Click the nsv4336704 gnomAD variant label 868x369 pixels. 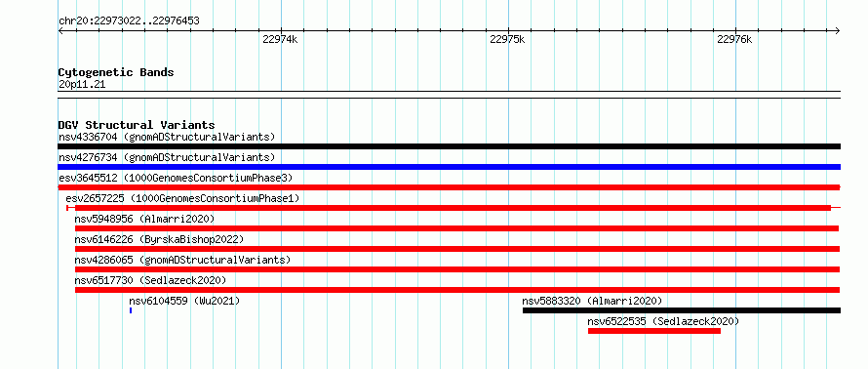click(167, 137)
